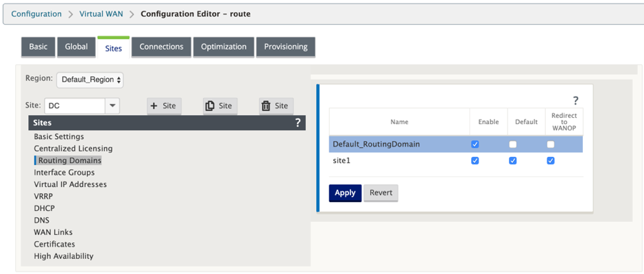
Task: Add a new site with + Site
Action: pyautogui.click(x=164, y=105)
